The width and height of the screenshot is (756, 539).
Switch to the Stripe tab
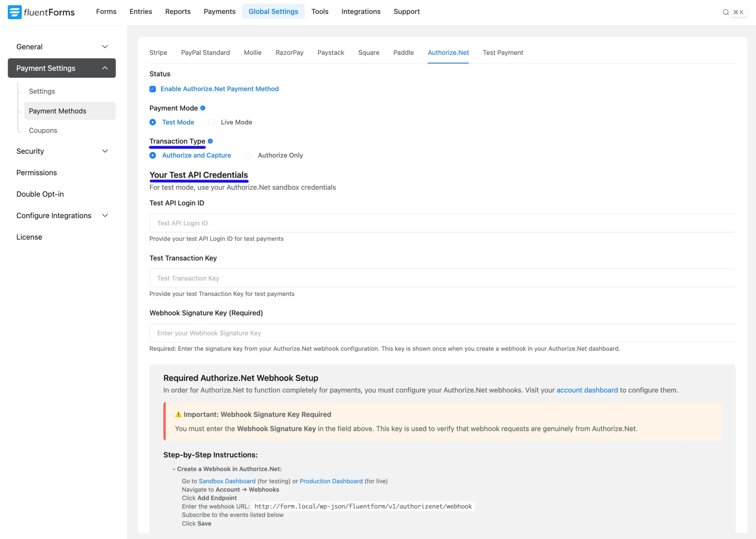click(x=158, y=53)
